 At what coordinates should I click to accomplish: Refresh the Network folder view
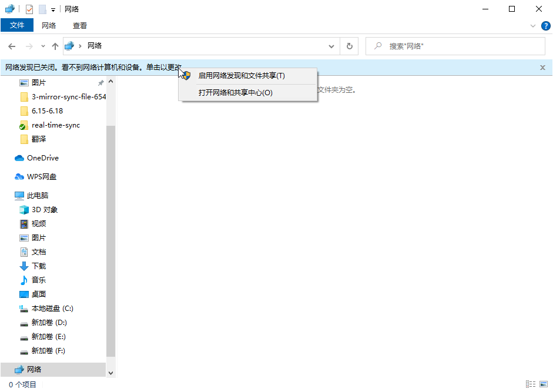(350, 46)
